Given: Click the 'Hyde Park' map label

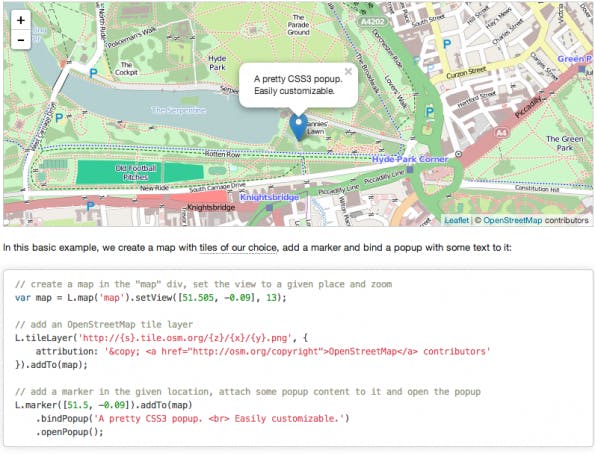Looking at the screenshot, I should 217,63.
